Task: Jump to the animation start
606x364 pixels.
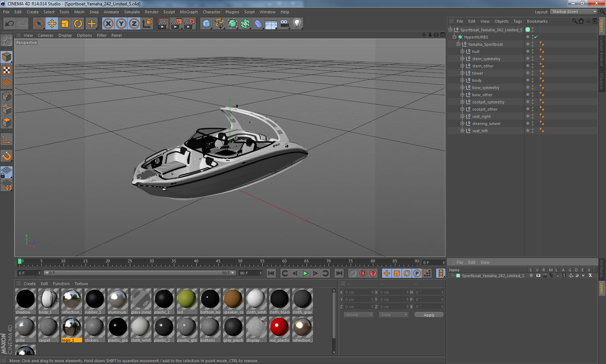Action: pyautogui.click(x=271, y=273)
